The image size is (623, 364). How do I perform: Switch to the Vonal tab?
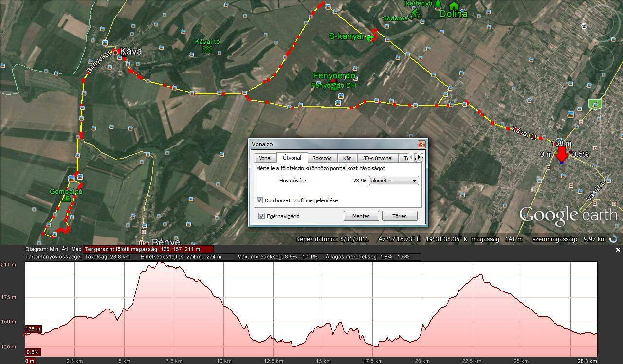[x=265, y=158]
